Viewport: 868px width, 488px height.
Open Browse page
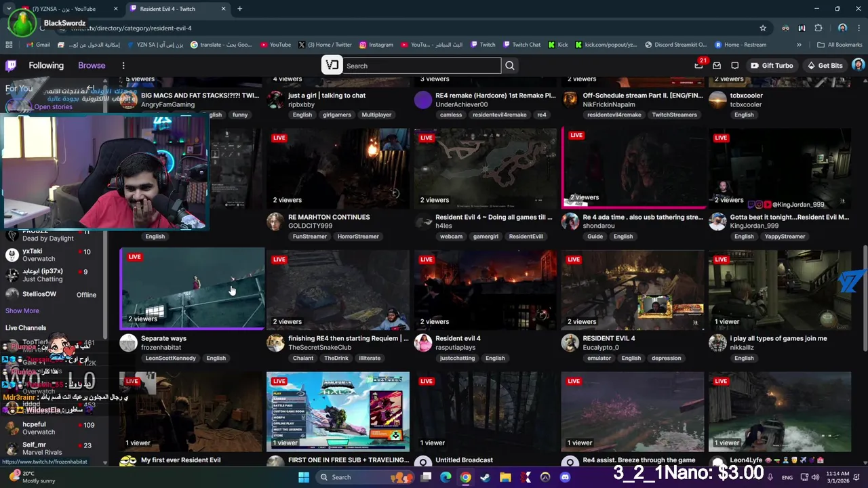pyautogui.click(x=92, y=66)
